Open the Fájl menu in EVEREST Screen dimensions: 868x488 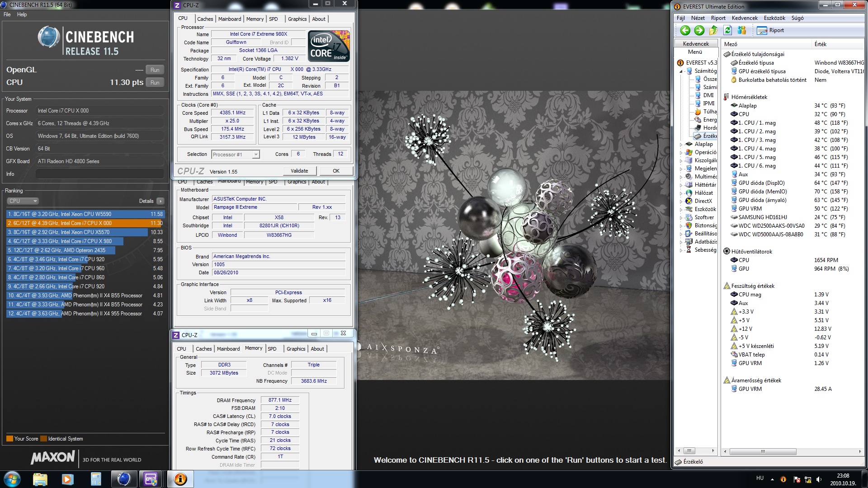(680, 18)
